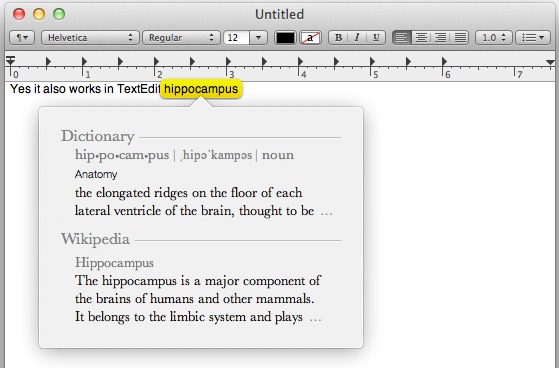Open the 1.0 line spacing dropdown
This screenshot has height=368, width=559.
coord(494,37)
